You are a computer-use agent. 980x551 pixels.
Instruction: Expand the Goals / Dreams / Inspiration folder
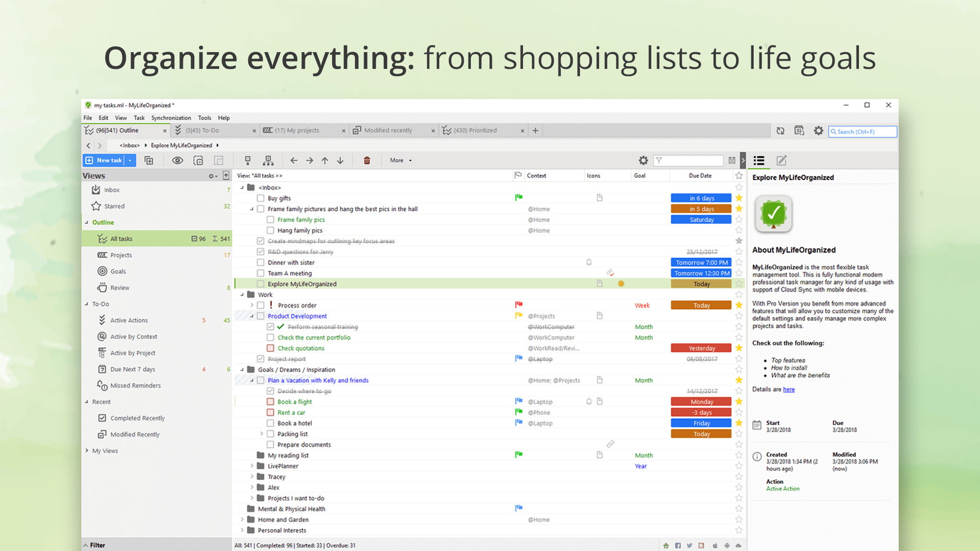(x=243, y=369)
